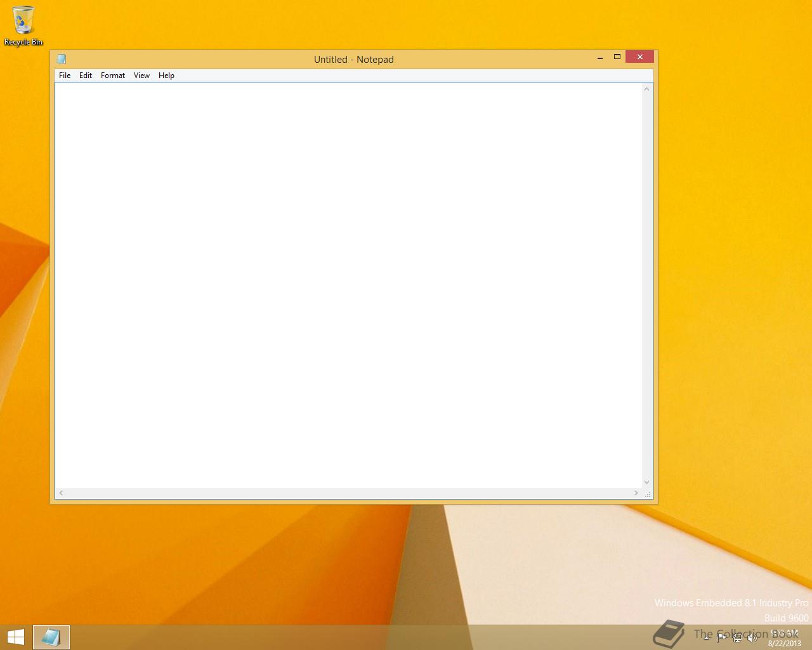Select the Notepad taskbar button

(x=51, y=637)
